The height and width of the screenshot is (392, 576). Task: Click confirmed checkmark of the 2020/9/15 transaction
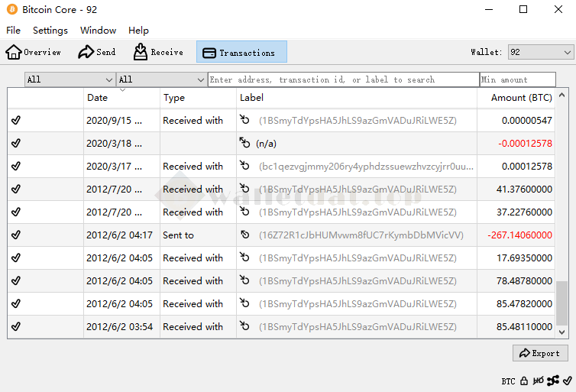(16, 121)
